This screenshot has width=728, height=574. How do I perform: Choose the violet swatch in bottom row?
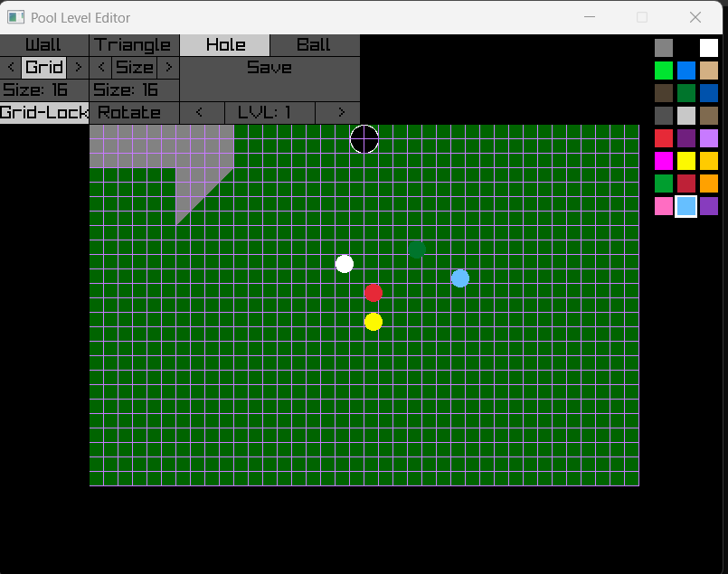point(708,206)
